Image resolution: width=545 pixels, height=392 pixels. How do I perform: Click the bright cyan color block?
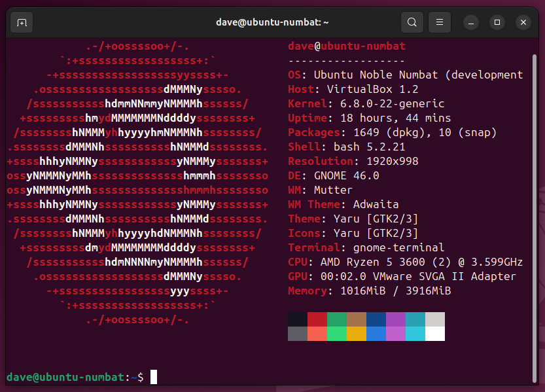click(415, 334)
